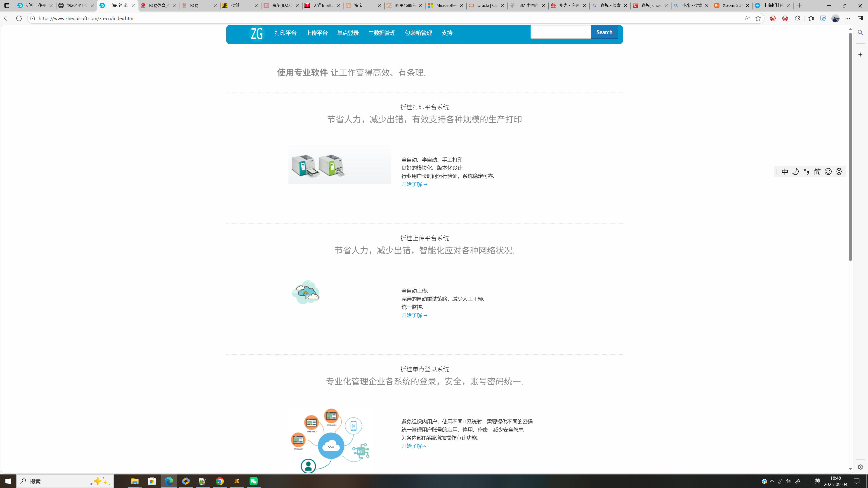This screenshot has height=488, width=868.
Task: Toggle IME Chinese mode 中 button
Action: pyautogui.click(x=785, y=172)
